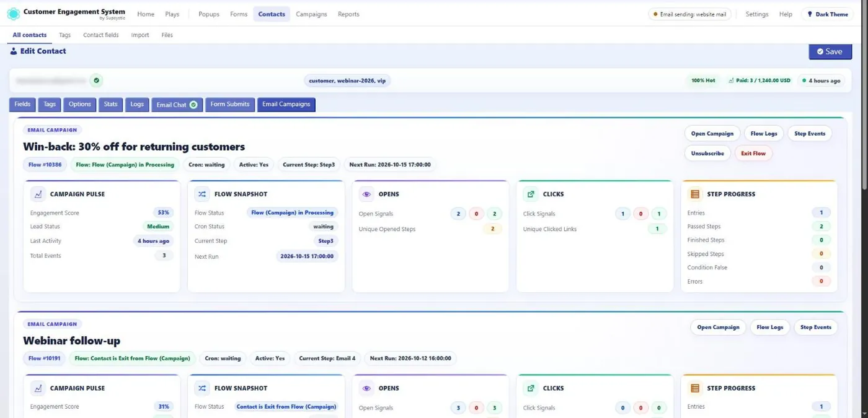Switch to Stats contact tab
This screenshot has width=868, height=418.
110,105
